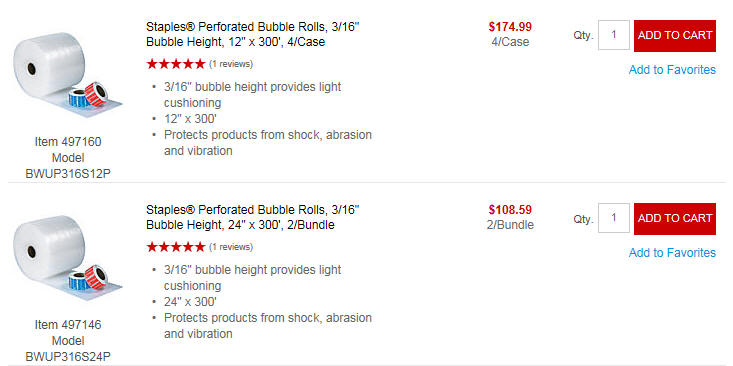Click the star rating of the 4/Case product

(x=176, y=64)
